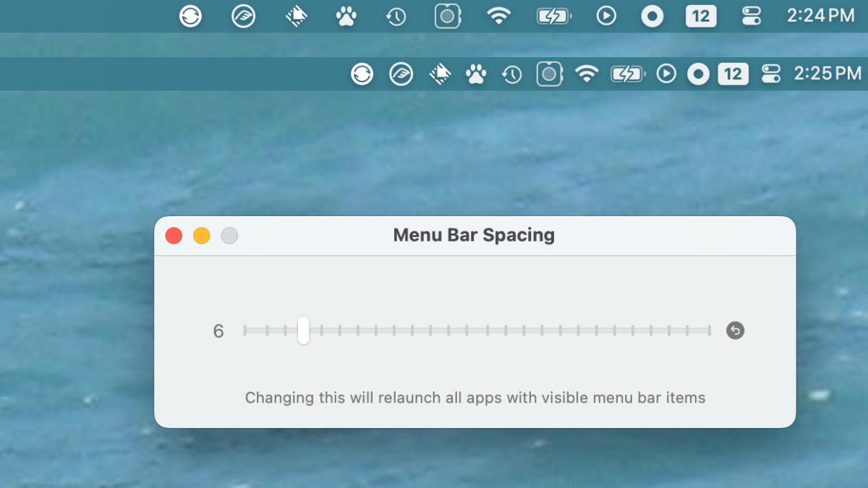
Task: Click the relaunch warning text below the slider
Action: pyautogui.click(x=475, y=398)
